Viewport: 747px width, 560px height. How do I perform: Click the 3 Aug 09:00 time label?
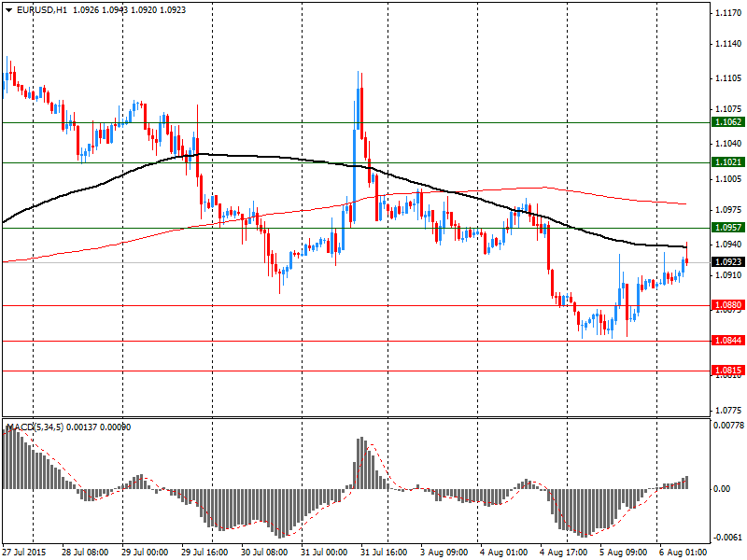[444, 553]
